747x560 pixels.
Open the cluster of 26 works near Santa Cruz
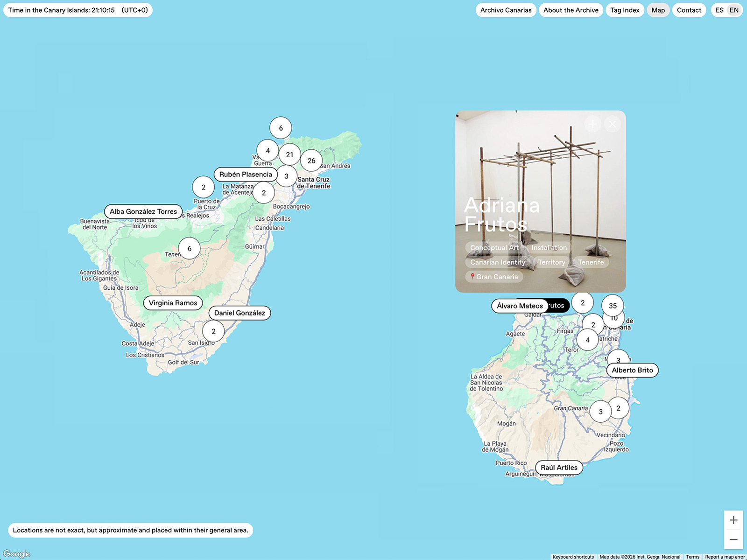pos(311,161)
